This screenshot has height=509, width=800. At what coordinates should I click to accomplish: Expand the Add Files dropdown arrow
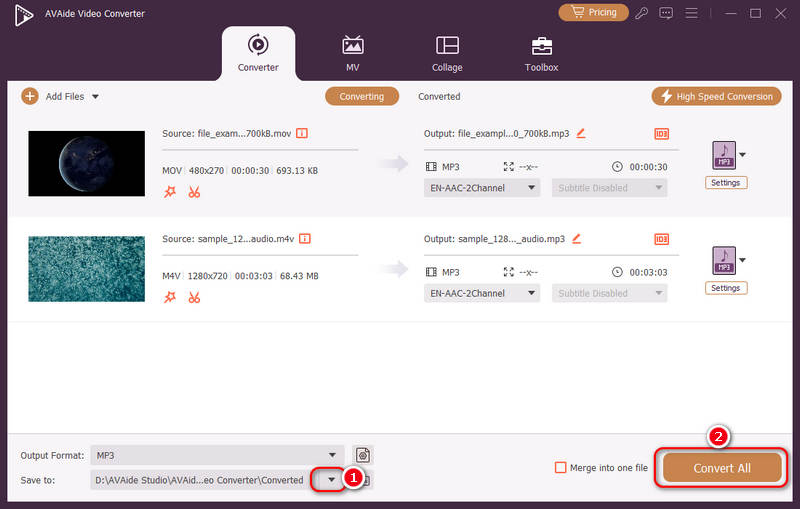[x=96, y=97]
